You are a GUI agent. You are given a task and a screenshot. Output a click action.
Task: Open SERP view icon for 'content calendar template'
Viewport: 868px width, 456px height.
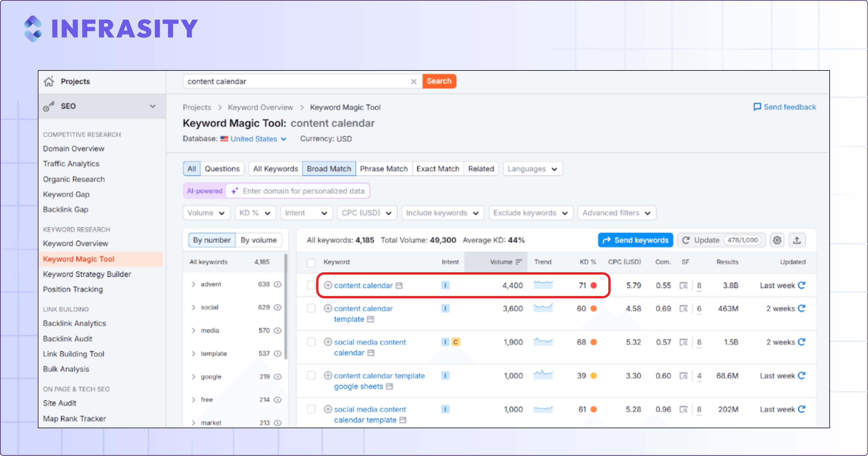pyautogui.click(x=683, y=309)
